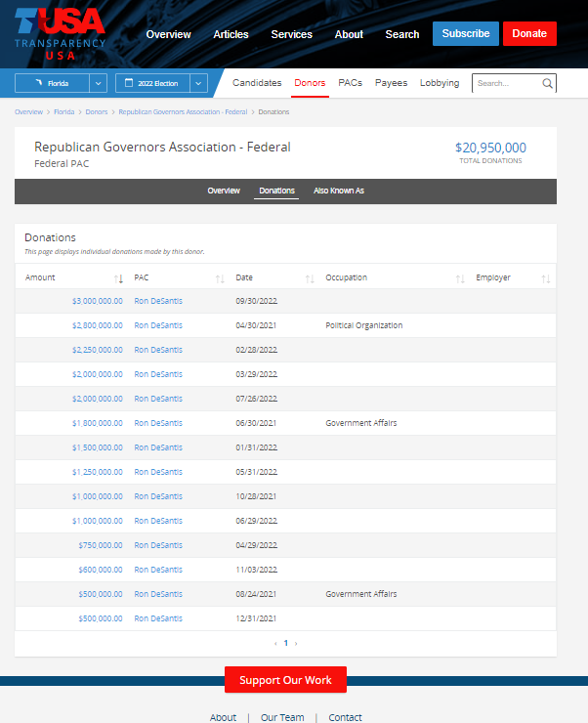Open Ron DeSantis link dated 10/28/2021
This screenshot has height=723, width=588.
tap(158, 496)
